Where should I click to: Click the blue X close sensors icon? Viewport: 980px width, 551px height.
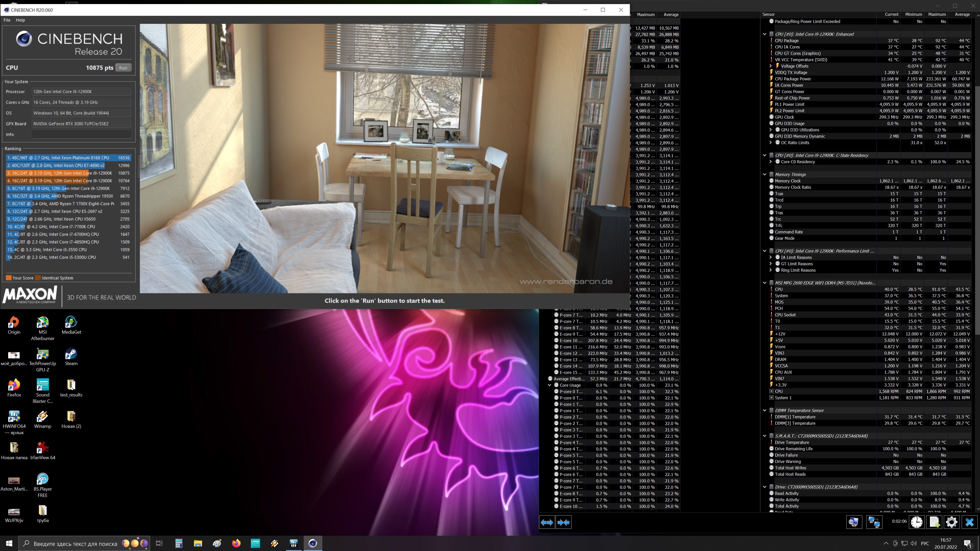(x=969, y=522)
